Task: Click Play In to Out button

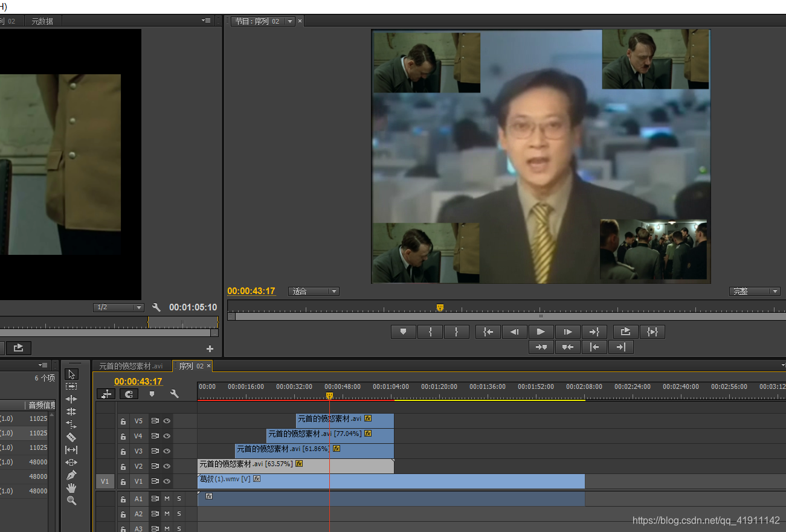Action: (x=652, y=332)
